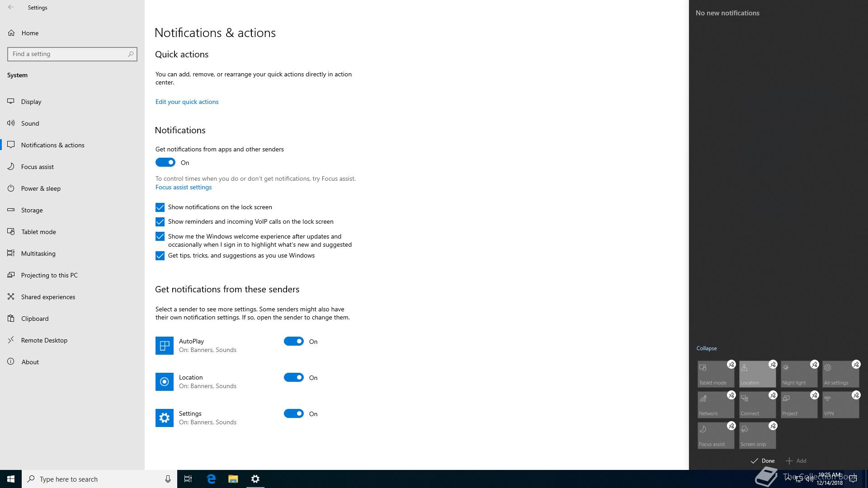Click the Location sender icon

(164, 382)
